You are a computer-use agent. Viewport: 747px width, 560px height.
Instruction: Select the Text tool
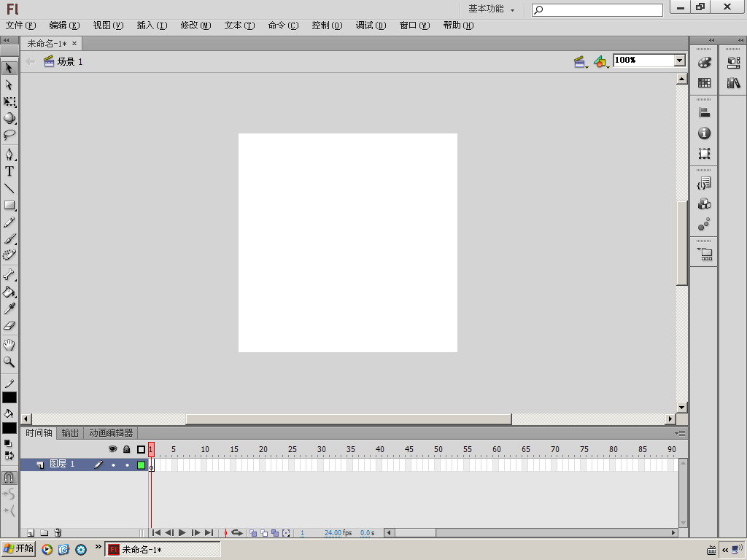coord(9,171)
